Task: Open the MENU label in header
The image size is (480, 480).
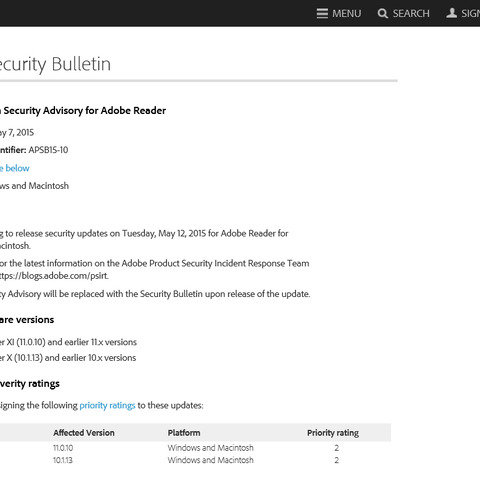Action: tap(347, 13)
